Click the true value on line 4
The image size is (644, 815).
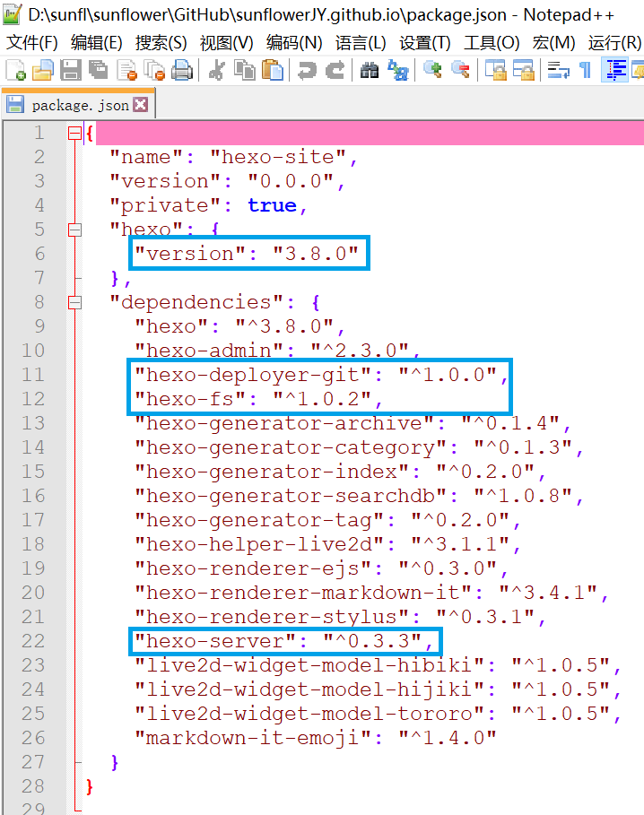point(272,205)
